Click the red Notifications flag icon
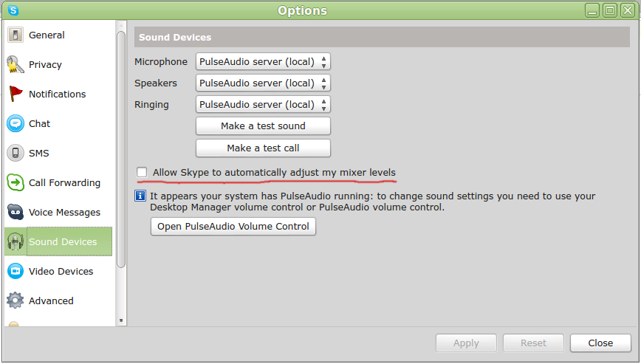This screenshot has height=364, width=641. point(16,95)
